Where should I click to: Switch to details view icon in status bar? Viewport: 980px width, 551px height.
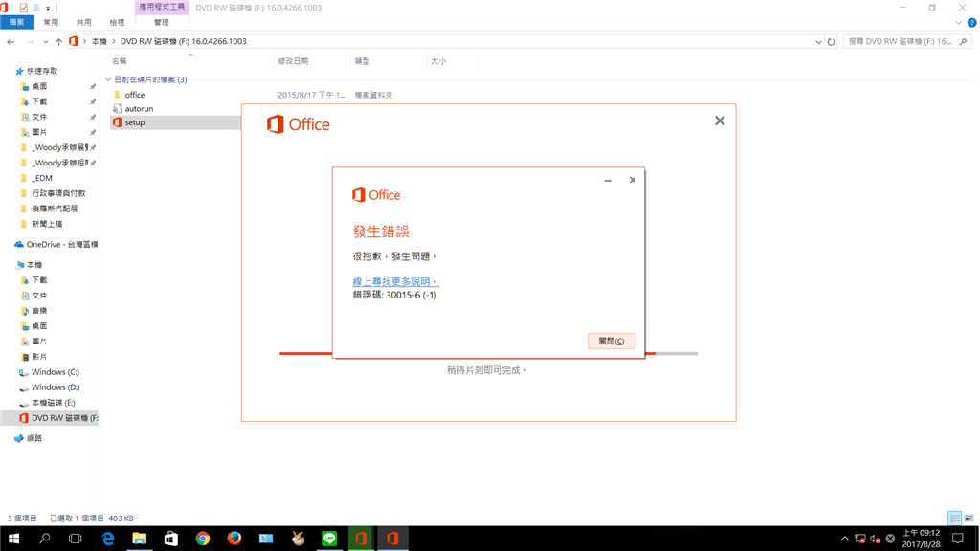tap(954, 518)
